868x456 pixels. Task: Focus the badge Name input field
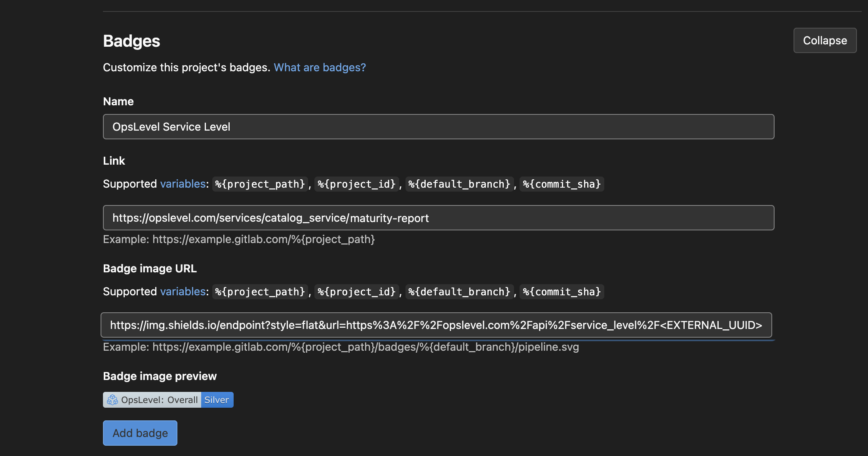pos(438,127)
